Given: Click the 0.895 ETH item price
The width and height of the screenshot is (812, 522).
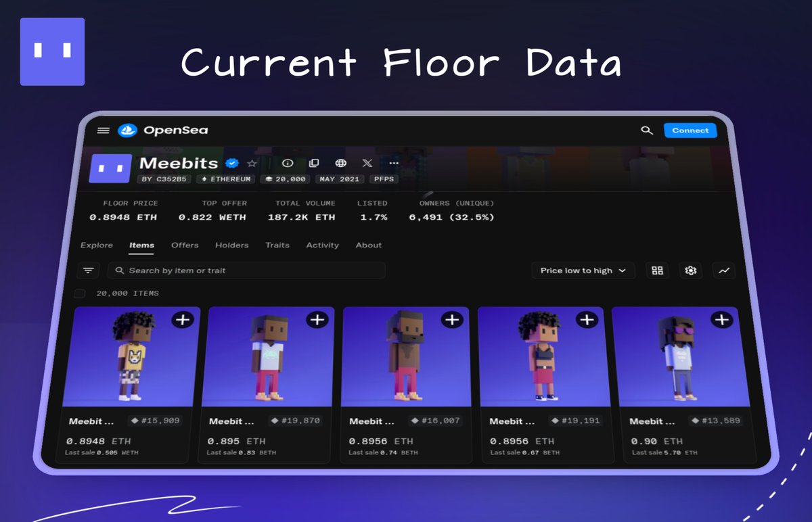Looking at the screenshot, I should point(235,442).
